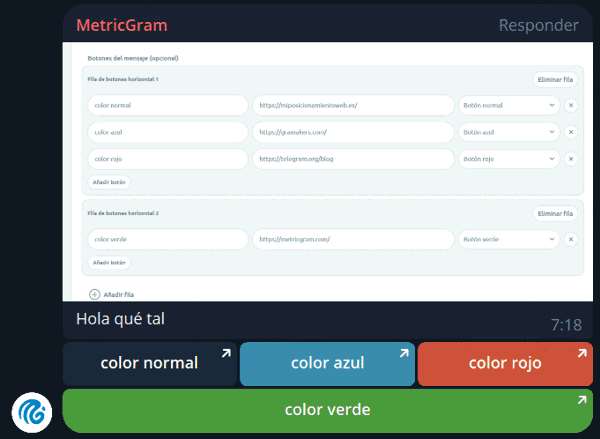Focus the color normal text field
Viewport: 600px width, 439px height.
point(168,105)
